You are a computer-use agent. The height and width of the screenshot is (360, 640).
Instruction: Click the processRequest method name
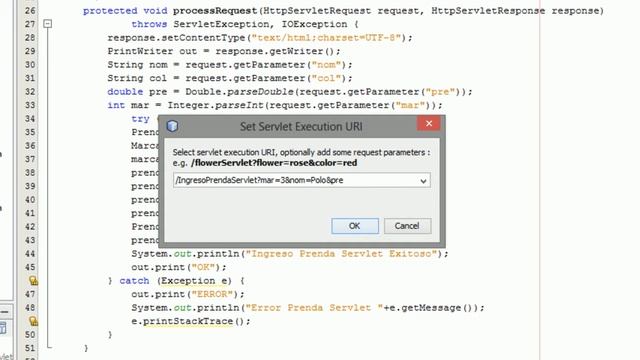[x=215, y=11]
